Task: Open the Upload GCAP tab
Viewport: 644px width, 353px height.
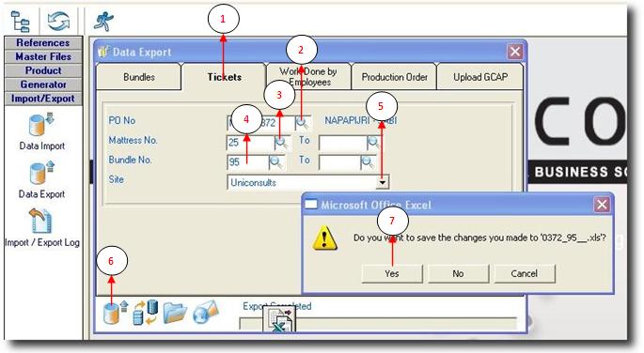Action: coord(480,77)
